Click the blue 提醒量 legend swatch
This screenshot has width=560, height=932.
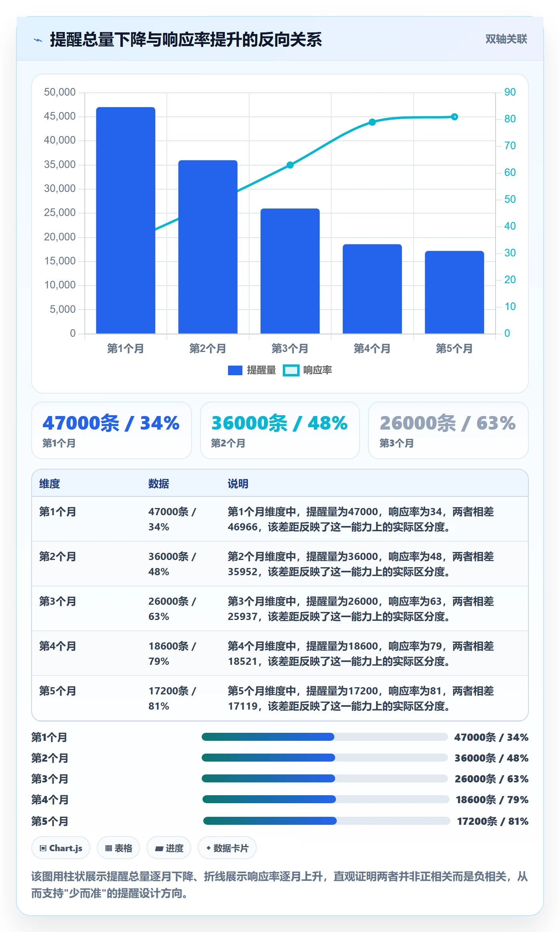point(235,370)
